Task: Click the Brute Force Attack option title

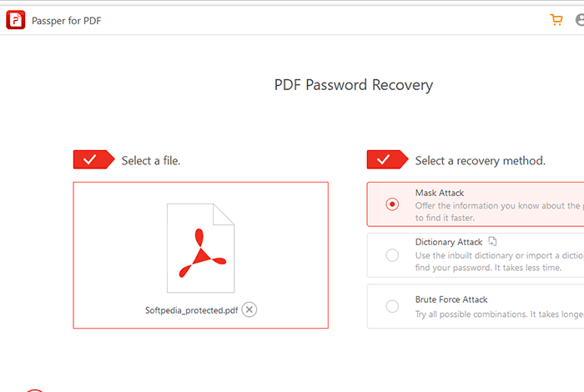Action: point(451,299)
